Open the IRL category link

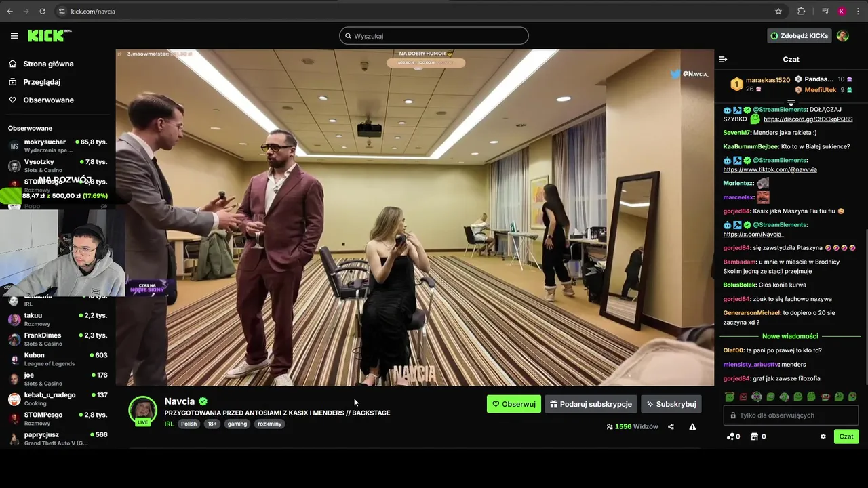169,424
